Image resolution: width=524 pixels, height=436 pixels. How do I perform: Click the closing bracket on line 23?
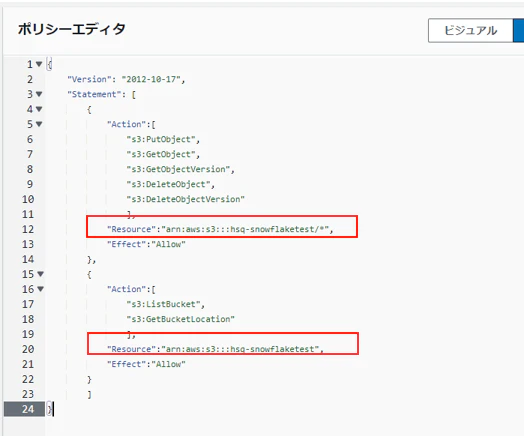tap(89, 394)
